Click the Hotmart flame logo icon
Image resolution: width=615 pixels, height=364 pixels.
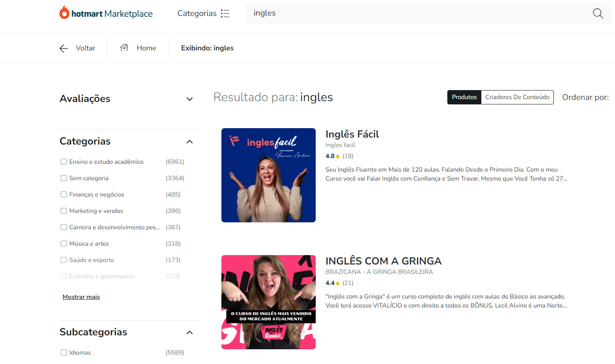pos(64,12)
